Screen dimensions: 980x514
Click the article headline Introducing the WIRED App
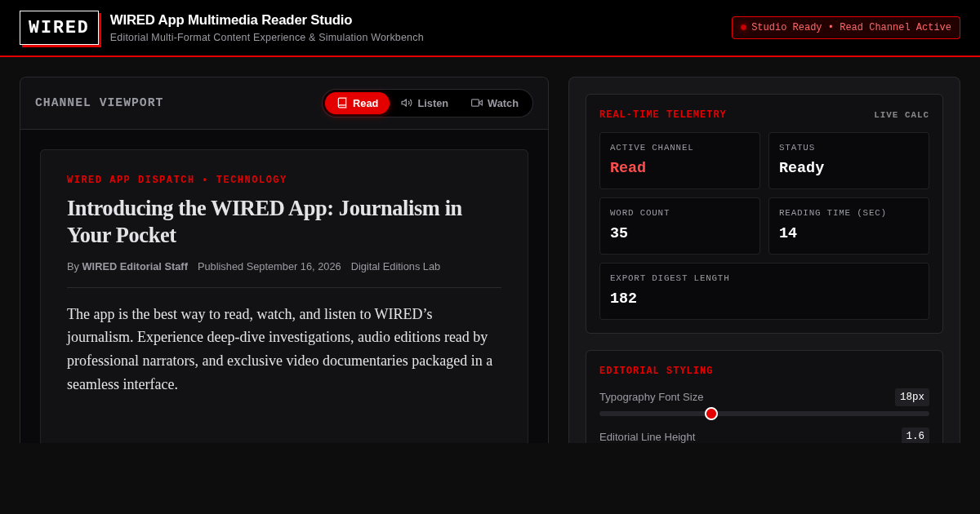tap(265, 221)
